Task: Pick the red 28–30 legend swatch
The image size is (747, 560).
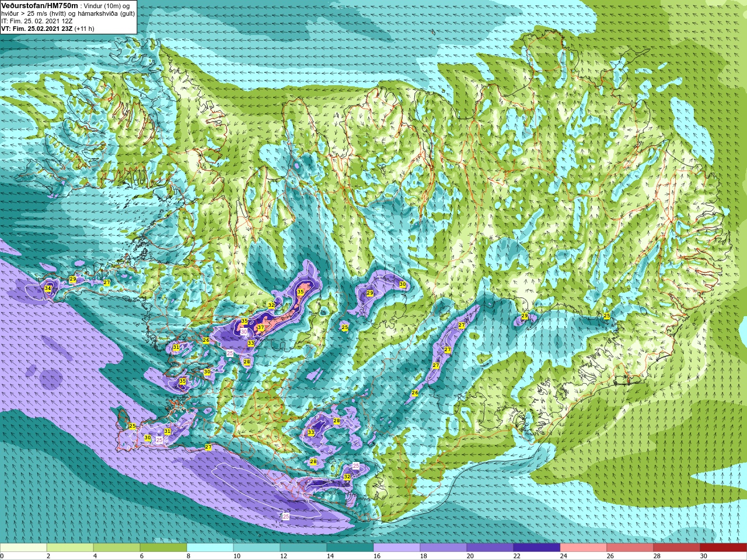Action: (x=677, y=547)
